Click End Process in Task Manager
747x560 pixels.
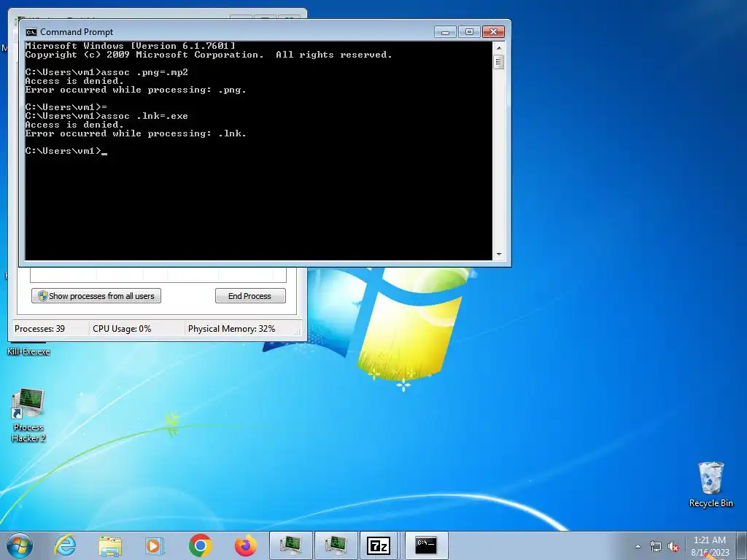pos(250,296)
